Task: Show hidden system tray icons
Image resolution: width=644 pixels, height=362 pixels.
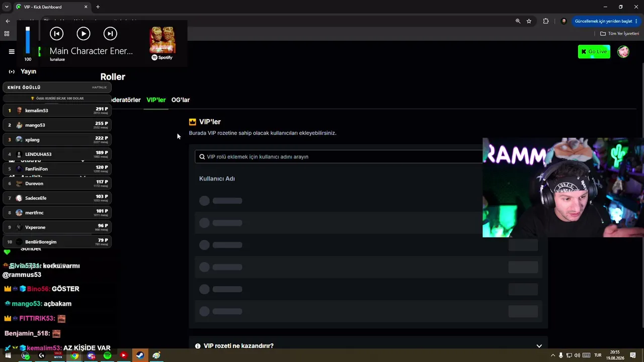Action: pyautogui.click(x=553, y=355)
